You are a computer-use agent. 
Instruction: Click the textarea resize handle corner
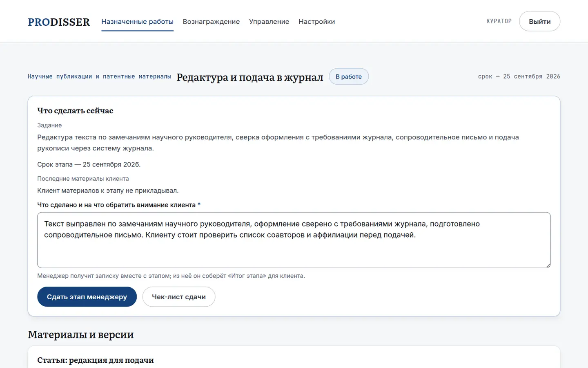click(548, 265)
